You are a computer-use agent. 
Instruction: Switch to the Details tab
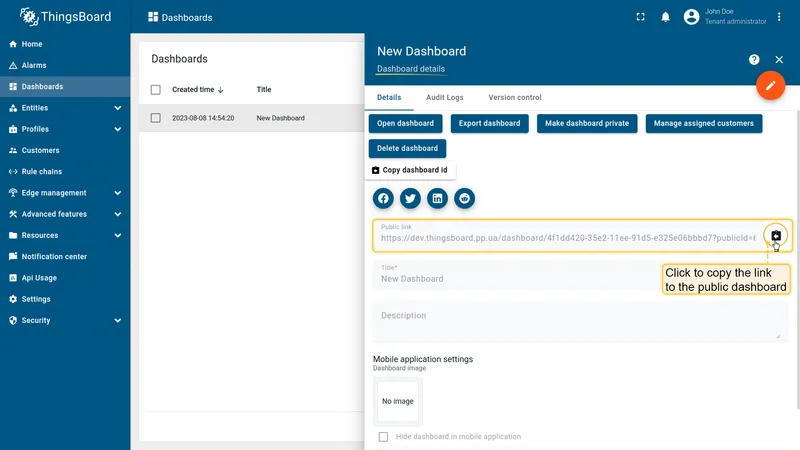(x=389, y=97)
